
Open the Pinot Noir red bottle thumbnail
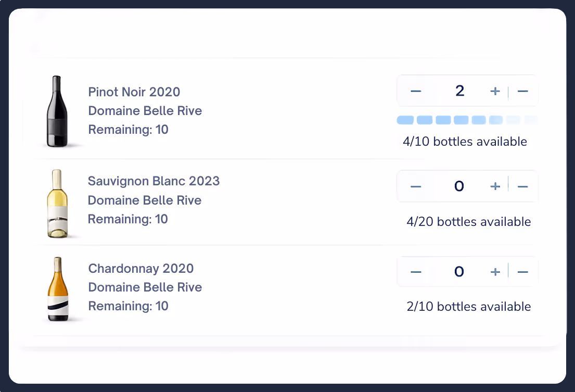click(x=56, y=111)
